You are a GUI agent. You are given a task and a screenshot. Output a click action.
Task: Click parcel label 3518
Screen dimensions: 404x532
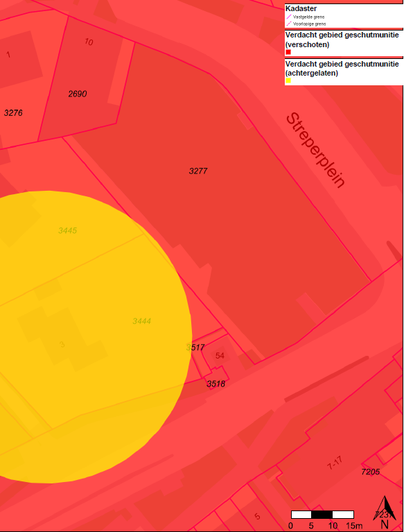(216, 384)
